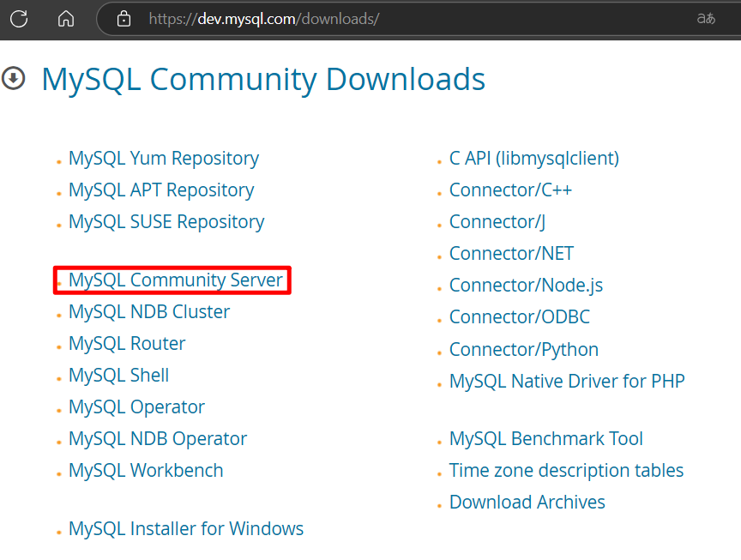Open Connector/J link

(497, 221)
